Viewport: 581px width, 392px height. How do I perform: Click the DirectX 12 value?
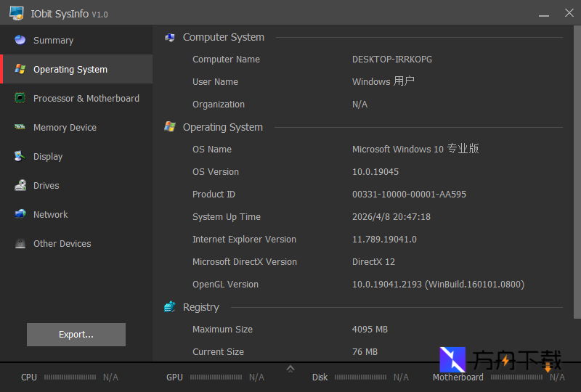tap(373, 262)
